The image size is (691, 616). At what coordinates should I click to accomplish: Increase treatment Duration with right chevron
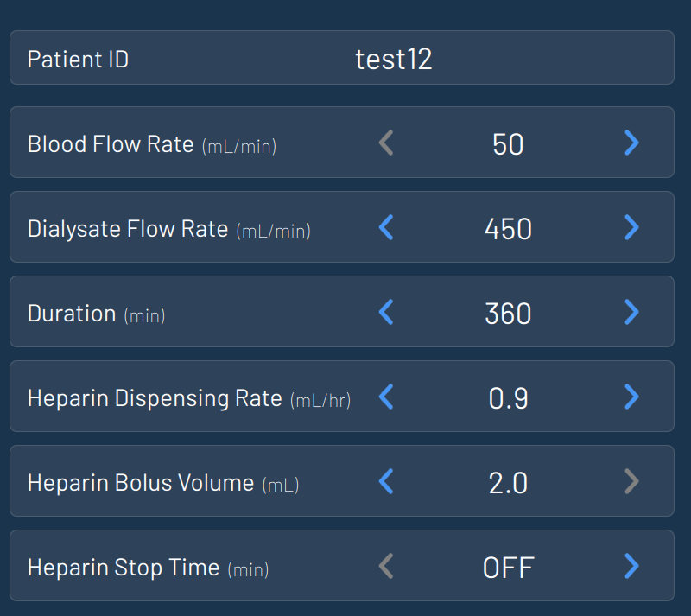(631, 312)
